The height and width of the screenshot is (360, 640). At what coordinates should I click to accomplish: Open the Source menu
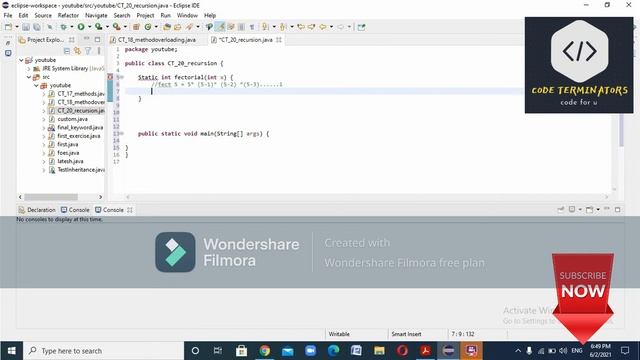[43, 16]
